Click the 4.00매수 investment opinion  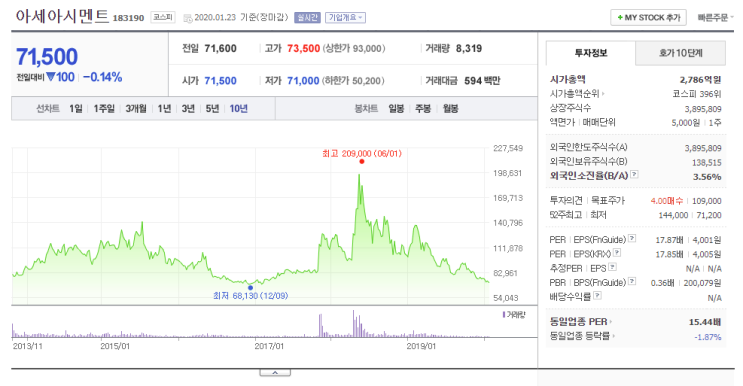pos(666,201)
